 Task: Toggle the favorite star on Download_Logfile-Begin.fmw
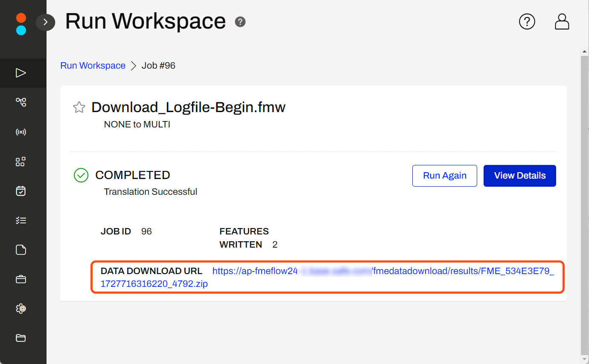pos(79,107)
